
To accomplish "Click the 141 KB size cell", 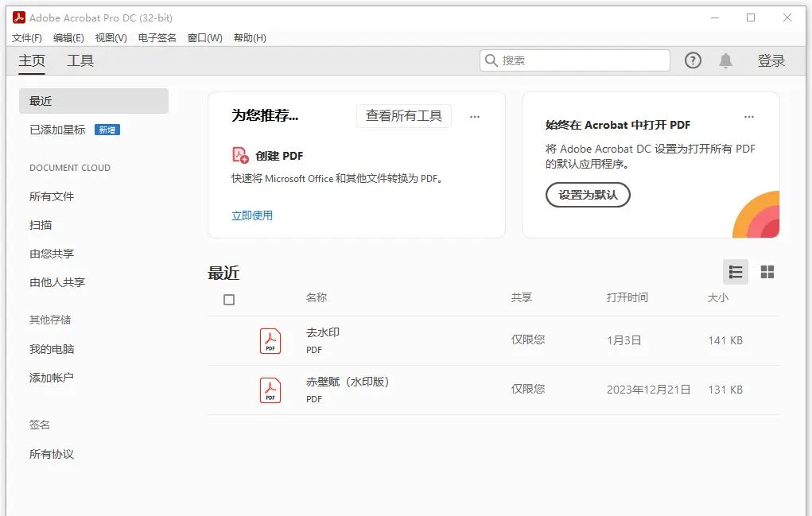I will [x=725, y=340].
